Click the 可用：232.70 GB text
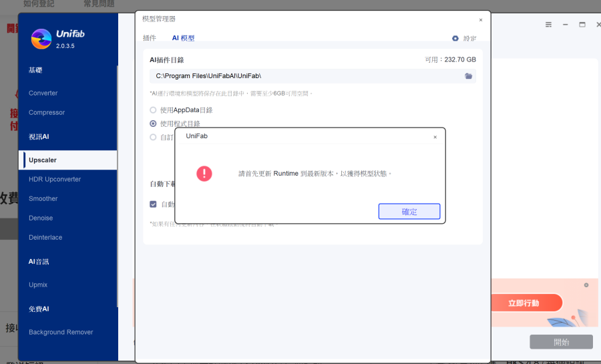The height and width of the screenshot is (364, 601). click(450, 59)
